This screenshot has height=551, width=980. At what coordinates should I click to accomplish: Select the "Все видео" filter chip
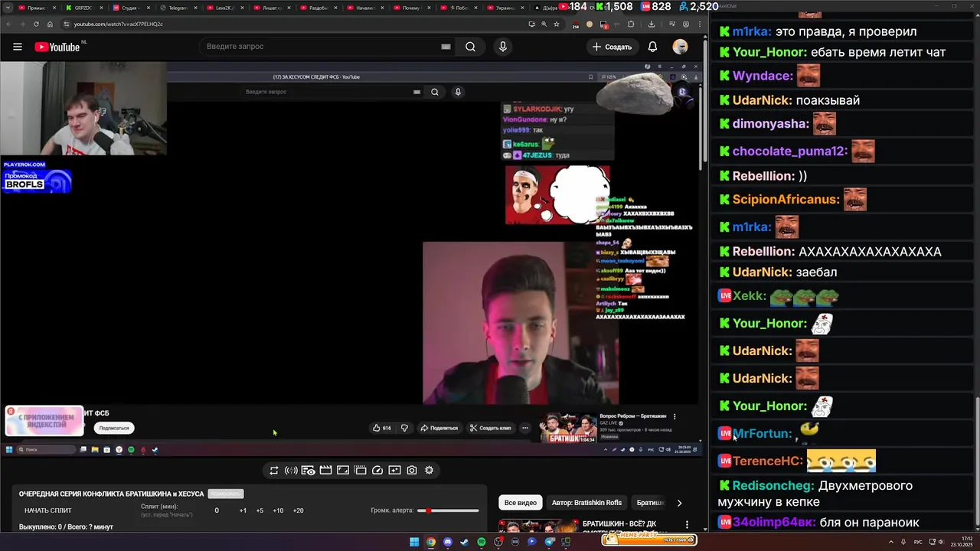coord(520,503)
